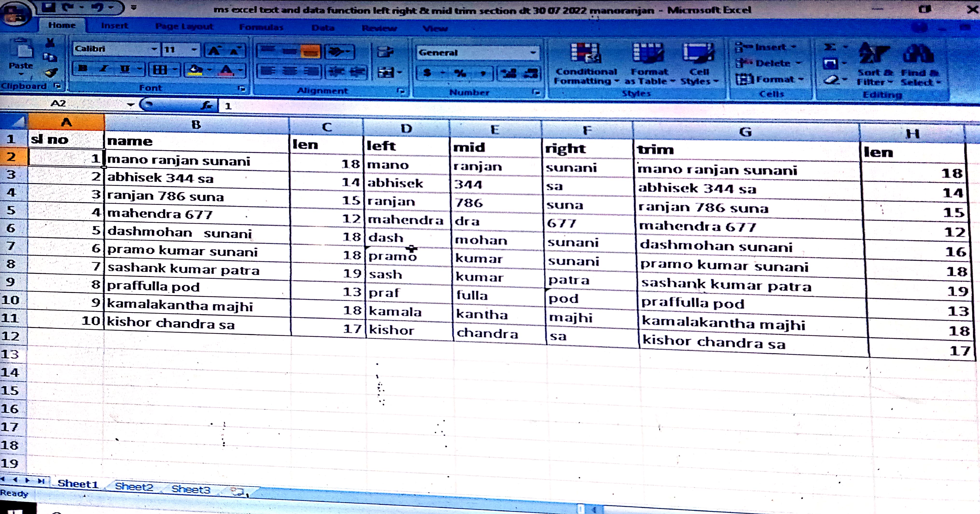Expand the General number format dropdown
This screenshot has height=514, width=980.
[x=533, y=53]
